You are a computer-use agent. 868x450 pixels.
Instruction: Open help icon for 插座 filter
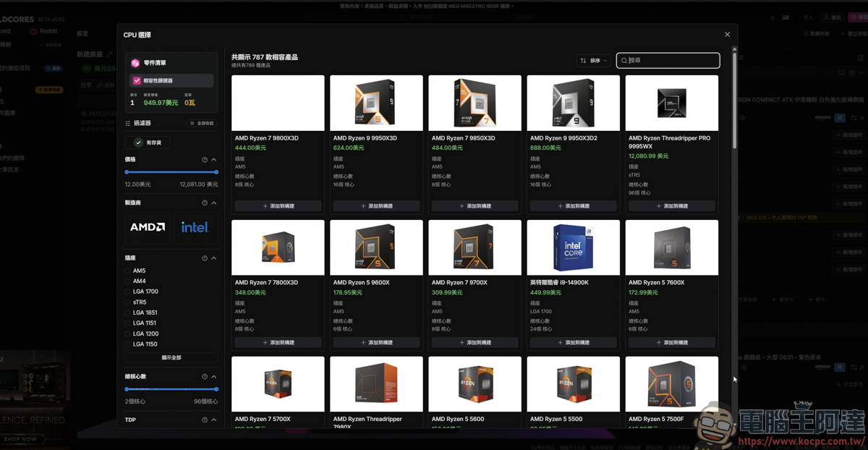[205, 258]
